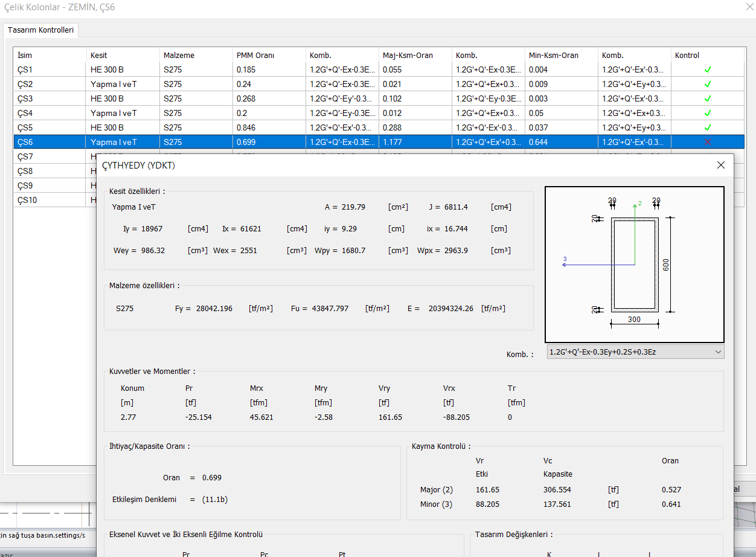Click the Minor Vc capacity value 137.561
This screenshot has height=557, width=756.
tap(557, 504)
